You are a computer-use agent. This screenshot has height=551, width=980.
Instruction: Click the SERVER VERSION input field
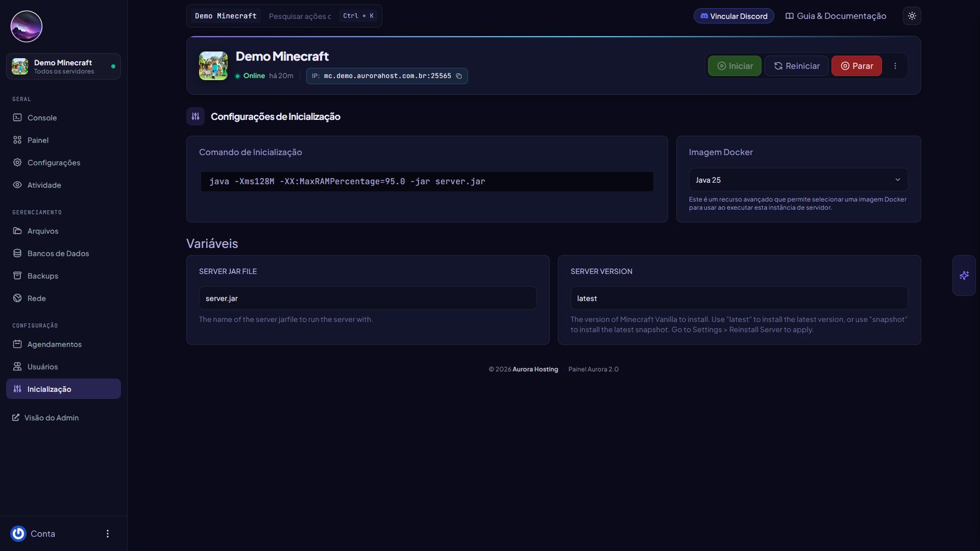[x=739, y=298]
